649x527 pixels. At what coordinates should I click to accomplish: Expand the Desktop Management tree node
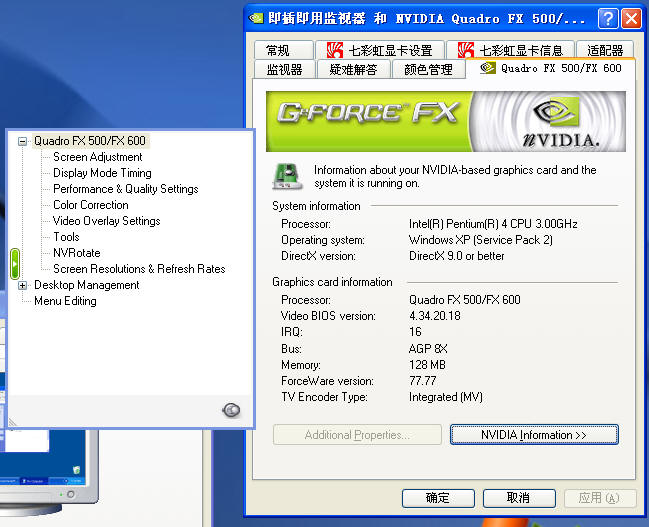[22, 286]
